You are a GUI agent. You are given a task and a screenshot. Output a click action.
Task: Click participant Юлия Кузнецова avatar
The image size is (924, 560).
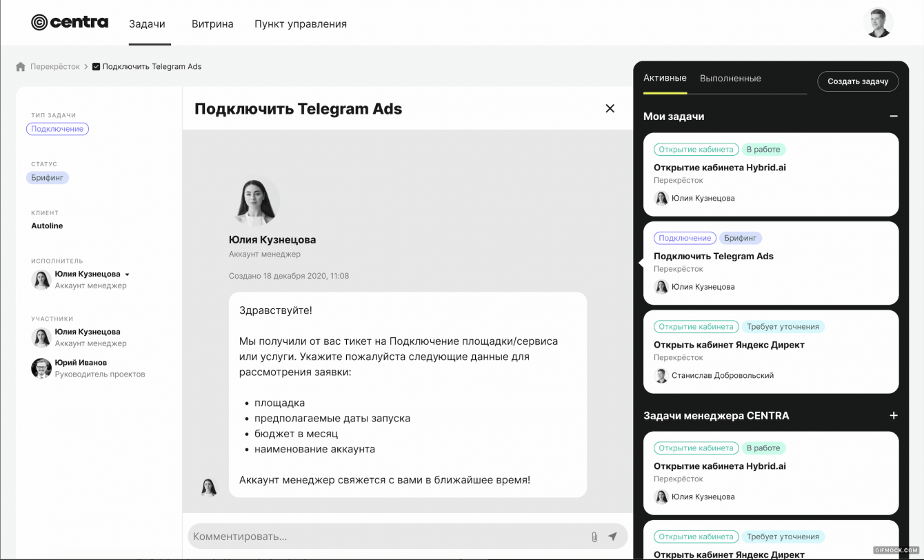(x=41, y=337)
